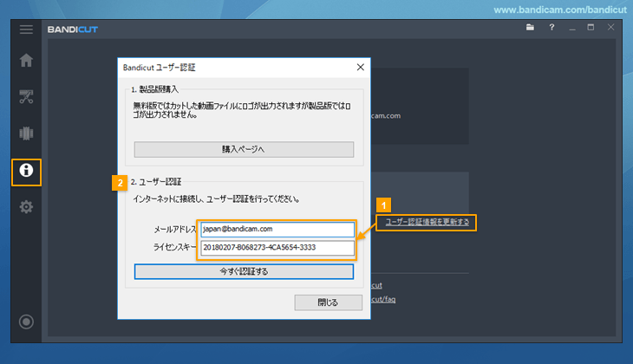633x364 pixels.
Task: Open the folder icon in title bar
Action: click(530, 28)
